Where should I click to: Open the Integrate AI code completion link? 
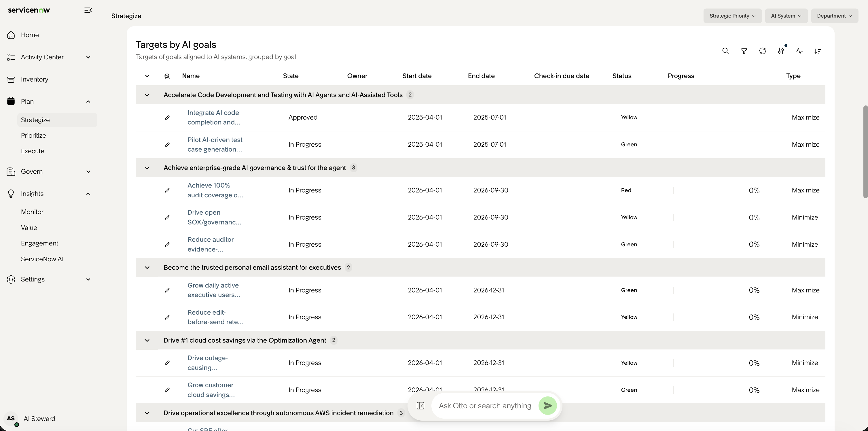coord(214,118)
